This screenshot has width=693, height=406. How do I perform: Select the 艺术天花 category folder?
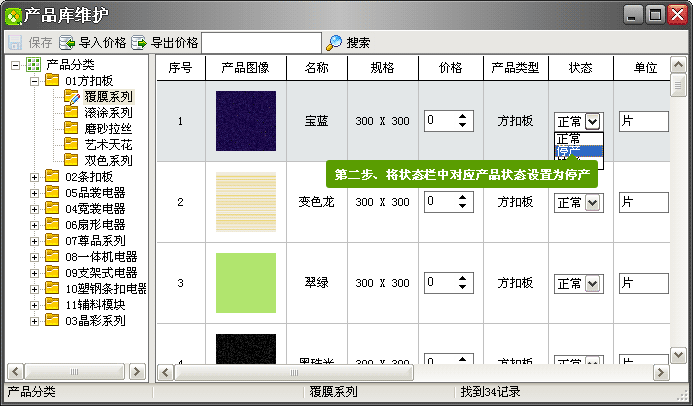[108, 145]
